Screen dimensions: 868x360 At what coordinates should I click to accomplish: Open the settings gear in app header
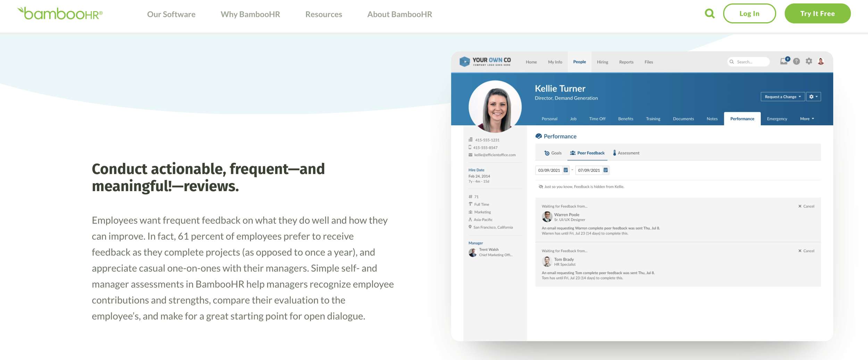click(x=809, y=61)
